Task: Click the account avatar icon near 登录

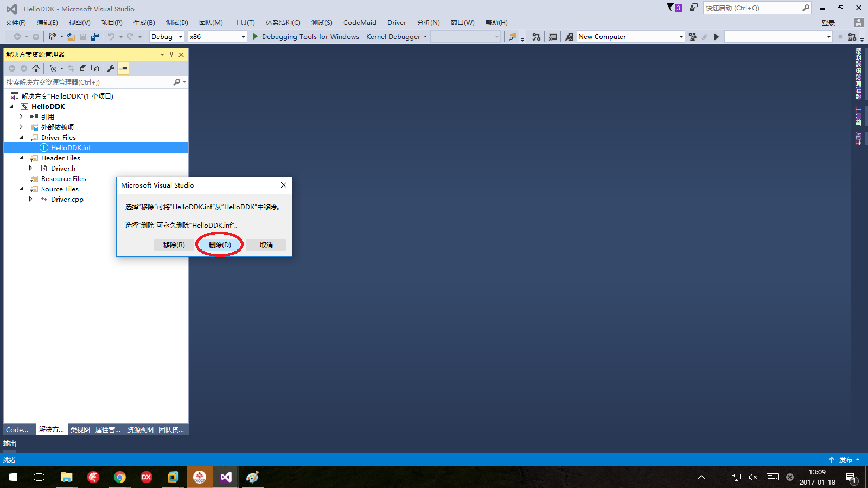Action: pyautogui.click(x=858, y=23)
